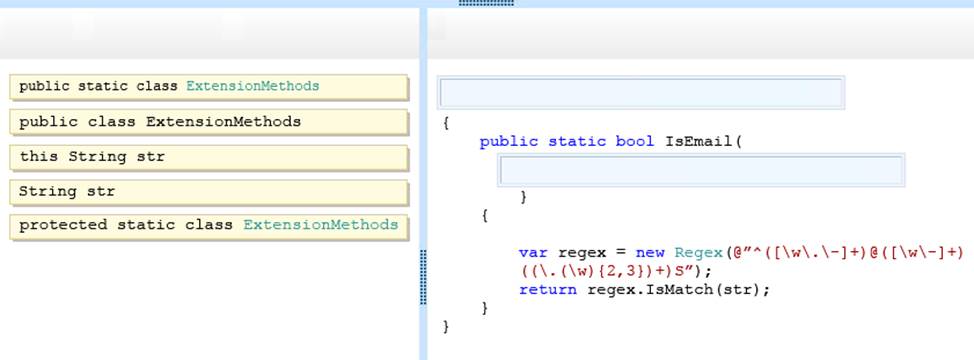Select the 'public static class ExtensionMethods' option
Image resolution: width=974 pixels, height=360 pixels.
[x=209, y=87]
